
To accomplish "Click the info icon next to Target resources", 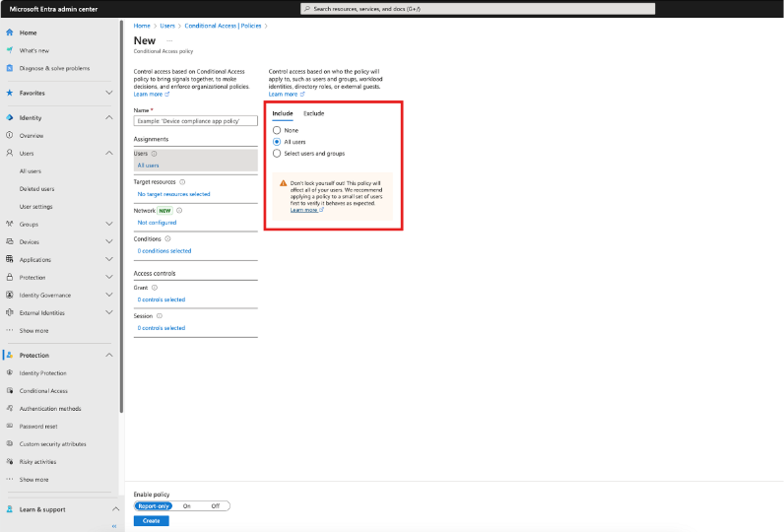I will tap(183, 182).
